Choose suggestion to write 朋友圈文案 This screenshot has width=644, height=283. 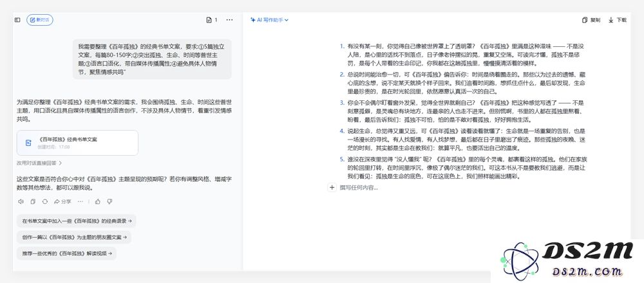74,237
